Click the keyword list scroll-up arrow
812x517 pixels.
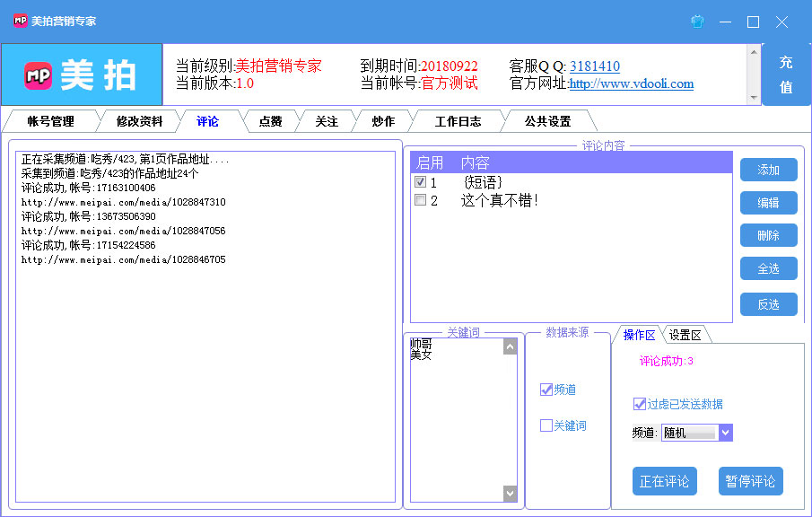(511, 346)
